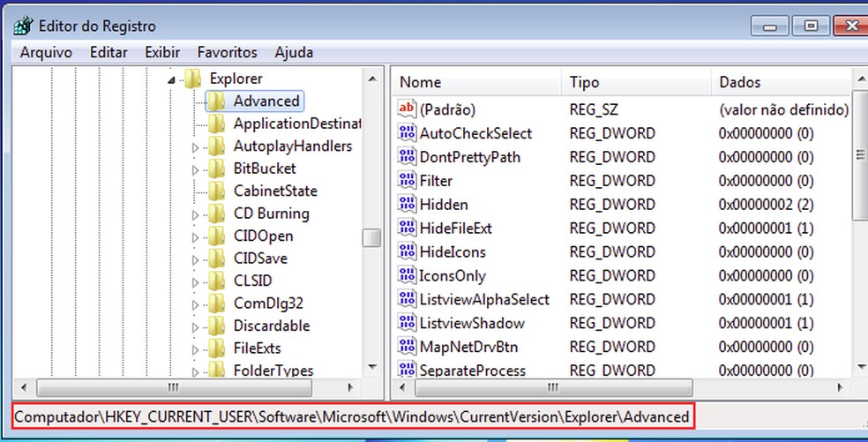Screen dimensions: 868x442
Task: Open the Exibir menu
Action: 162,53
